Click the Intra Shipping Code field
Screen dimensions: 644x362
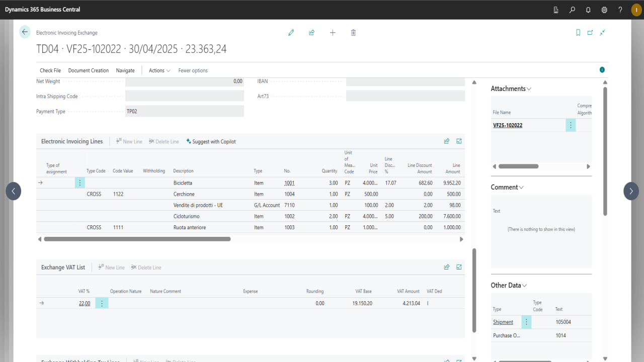[185, 96]
